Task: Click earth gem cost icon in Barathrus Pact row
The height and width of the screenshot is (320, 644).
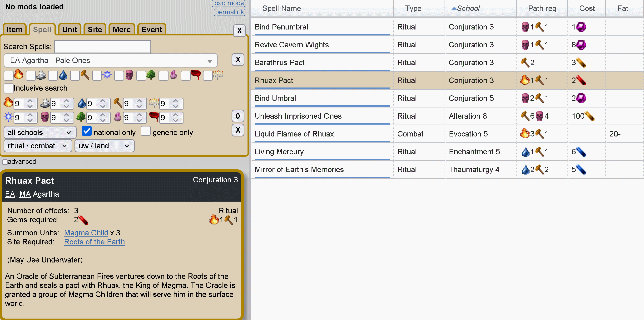Action: pyautogui.click(x=581, y=63)
